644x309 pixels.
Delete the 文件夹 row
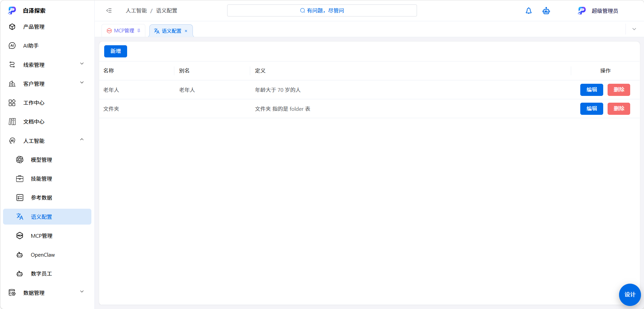(619, 109)
